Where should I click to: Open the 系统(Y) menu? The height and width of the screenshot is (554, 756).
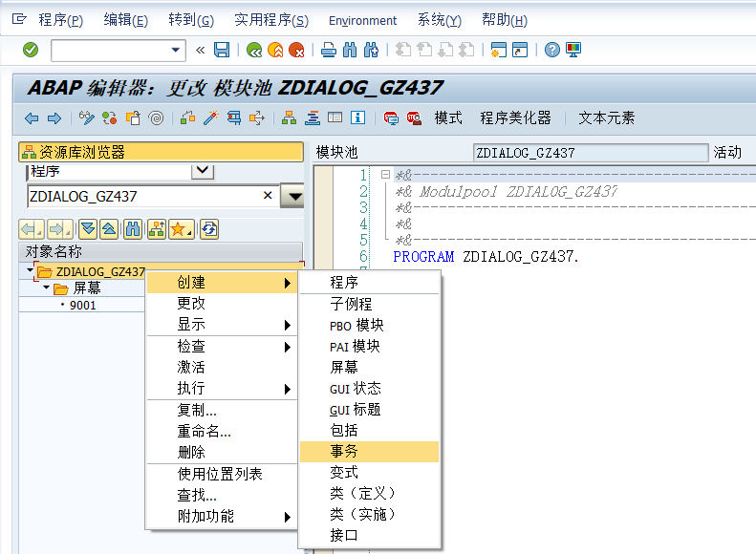[x=440, y=20]
